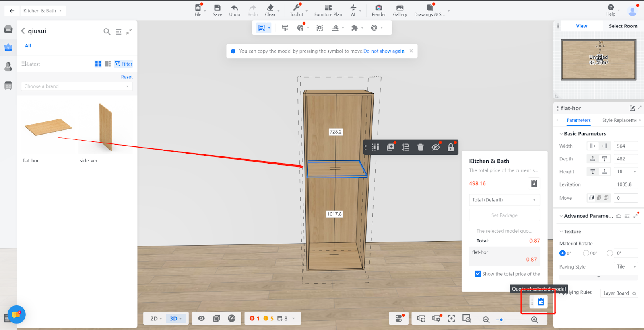Click the Render camera icon
The width and height of the screenshot is (644, 330).
coord(378,8)
